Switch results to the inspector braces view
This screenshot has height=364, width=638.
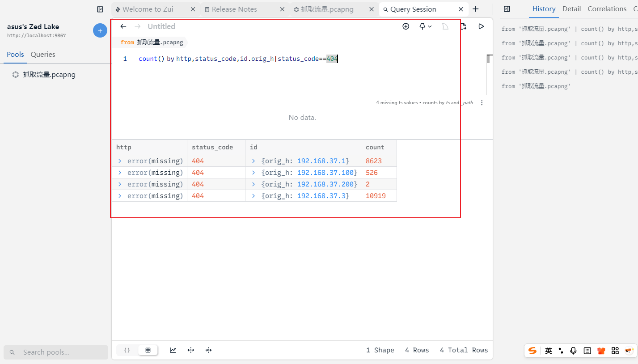click(127, 350)
